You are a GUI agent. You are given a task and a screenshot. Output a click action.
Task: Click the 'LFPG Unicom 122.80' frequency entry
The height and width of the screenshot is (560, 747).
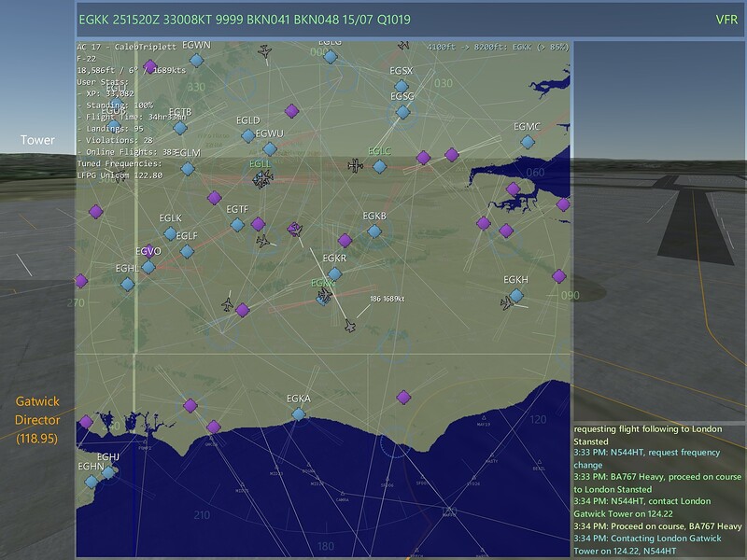coord(120,175)
